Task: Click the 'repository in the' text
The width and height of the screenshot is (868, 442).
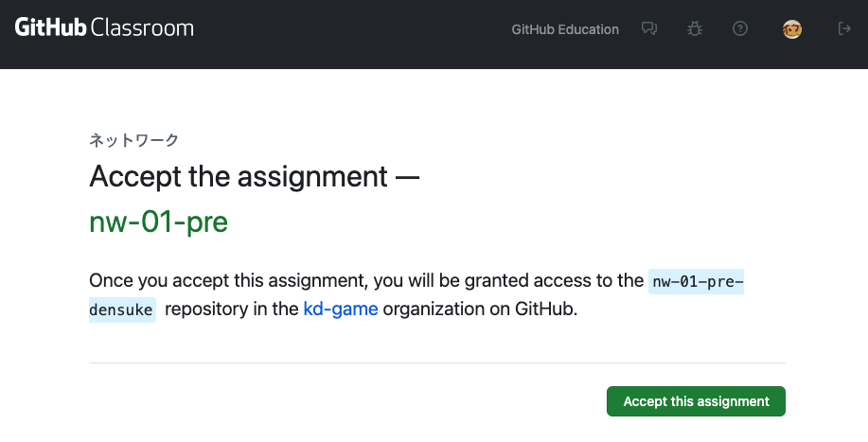Action: 231,309
